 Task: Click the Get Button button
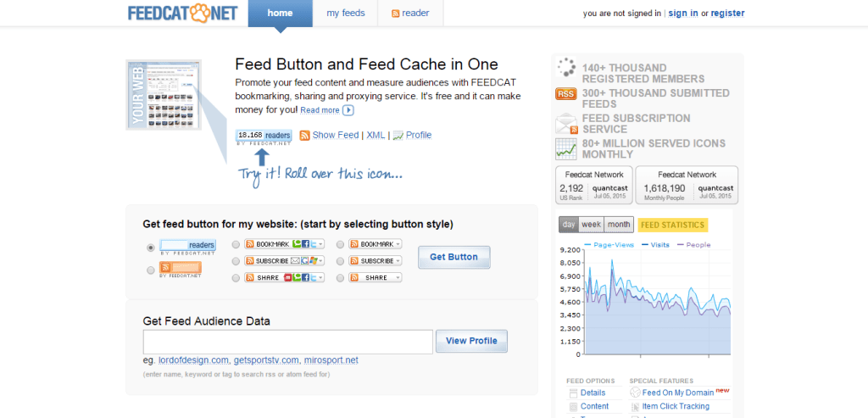[x=454, y=257]
